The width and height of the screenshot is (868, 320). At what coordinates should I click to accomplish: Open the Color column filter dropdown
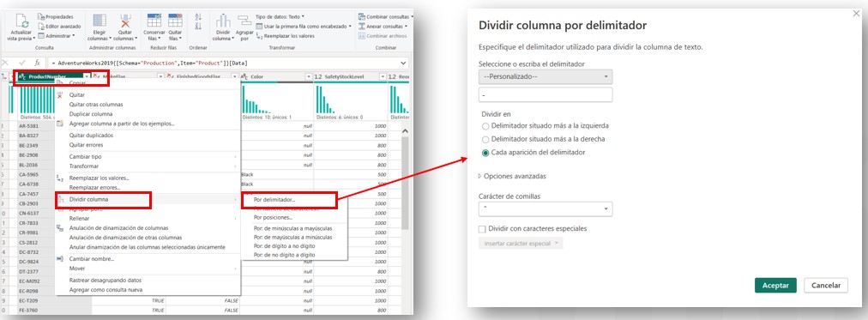(308, 76)
